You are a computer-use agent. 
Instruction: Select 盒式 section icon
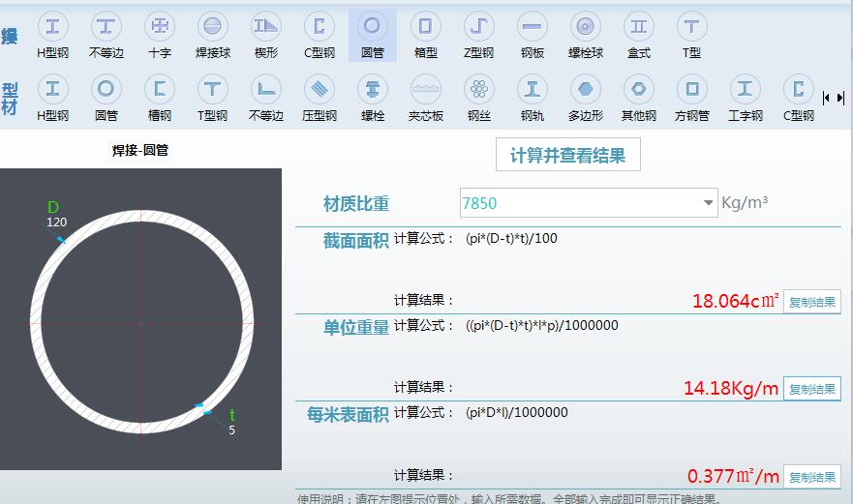coord(639,26)
